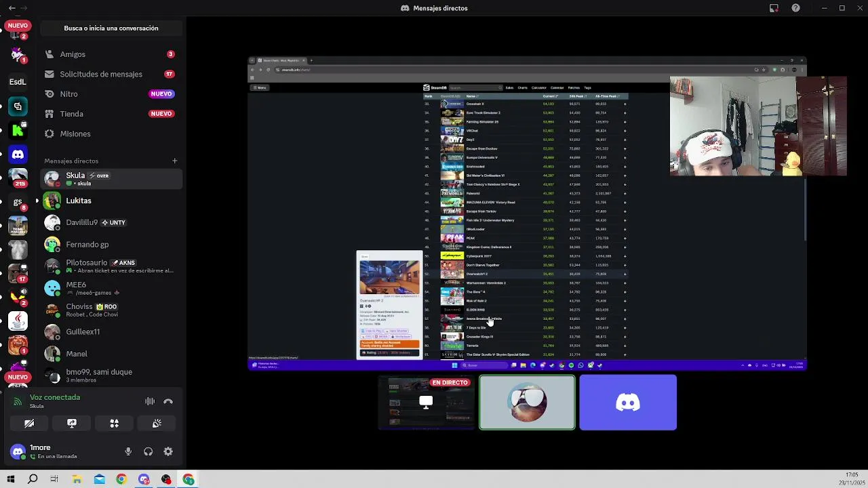This screenshot has width=868, height=488.
Task: Toggle the camera on in the call
Action: [29, 424]
